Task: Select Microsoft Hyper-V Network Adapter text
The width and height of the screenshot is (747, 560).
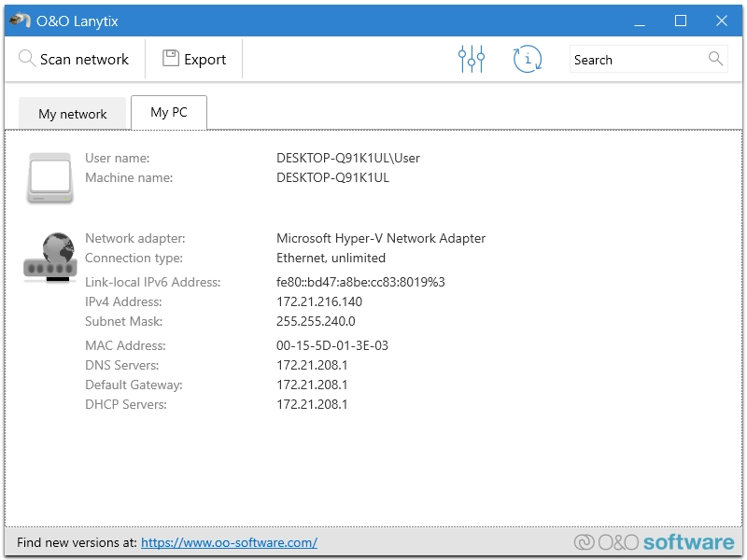Action: click(381, 238)
